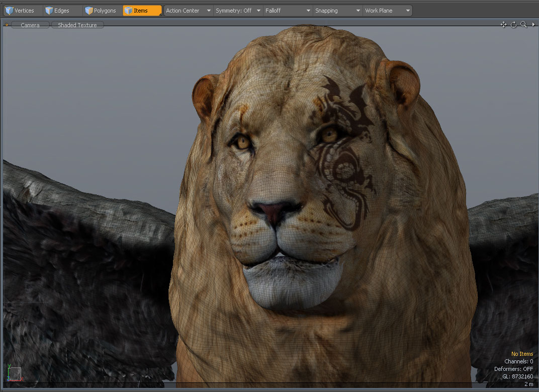The image size is (539, 392).
Task: Click the axis orientation gizmo
Action: [x=14, y=374]
